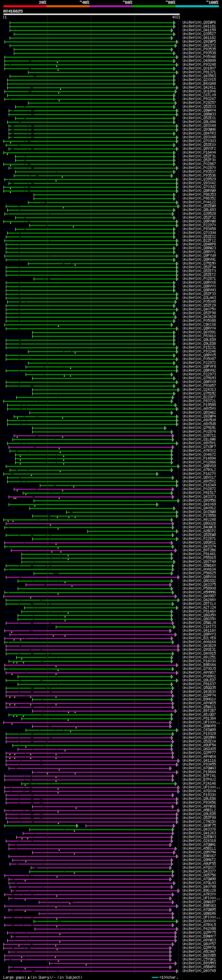222x980 pixels.
Task: Select hit label UniRef100_P81364
Action: 199,718
